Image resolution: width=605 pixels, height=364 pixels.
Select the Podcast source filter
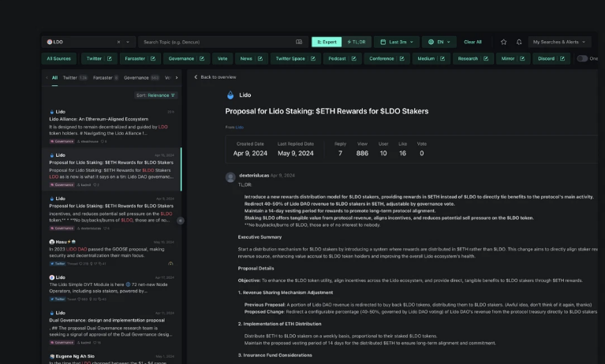tap(338, 58)
